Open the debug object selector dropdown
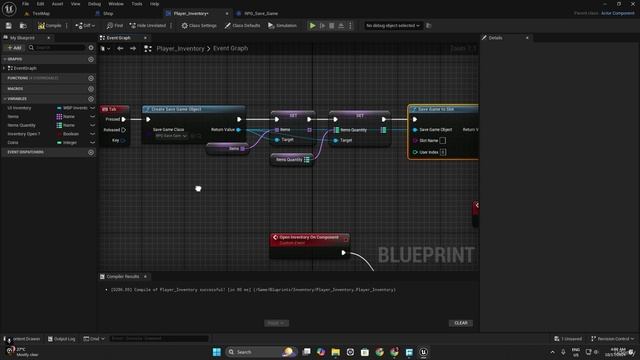Image resolution: width=640 pixels, height=360 pixels. (x=393, y=26)
